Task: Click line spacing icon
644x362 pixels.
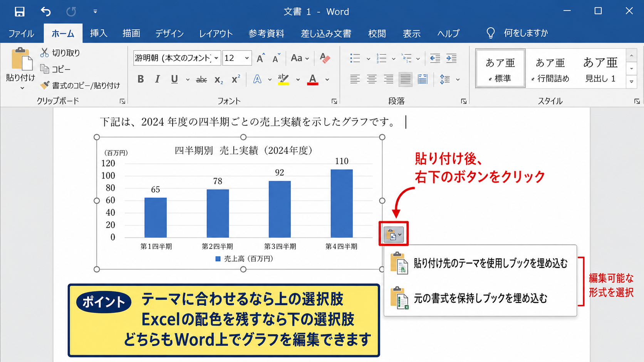Action: coord(445,79)
